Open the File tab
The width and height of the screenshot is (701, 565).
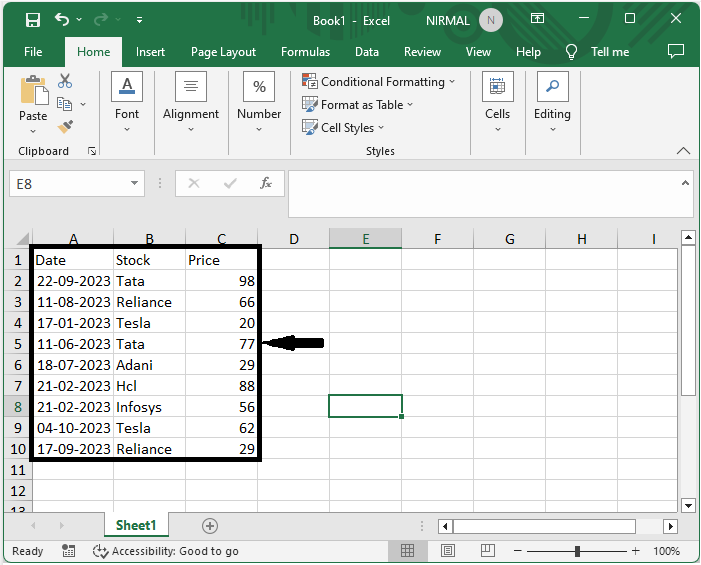(x=33, y=52)
